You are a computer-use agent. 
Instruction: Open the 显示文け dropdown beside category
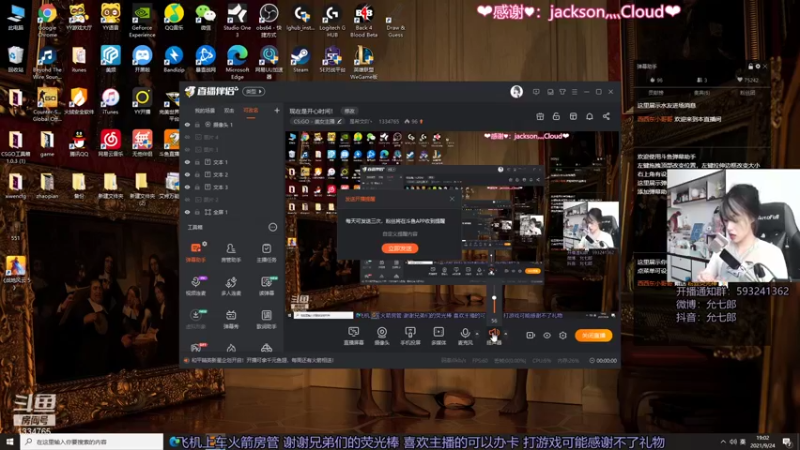coord(361,121)
